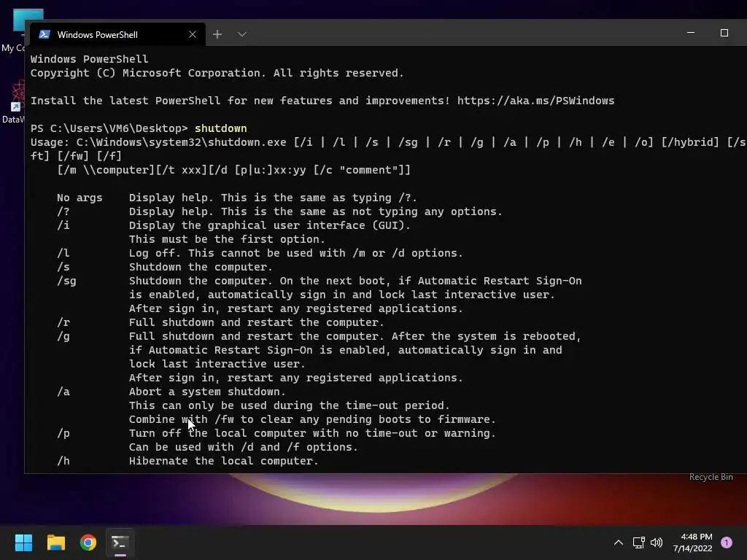Show hidden system tray icons

coord(619,542)
